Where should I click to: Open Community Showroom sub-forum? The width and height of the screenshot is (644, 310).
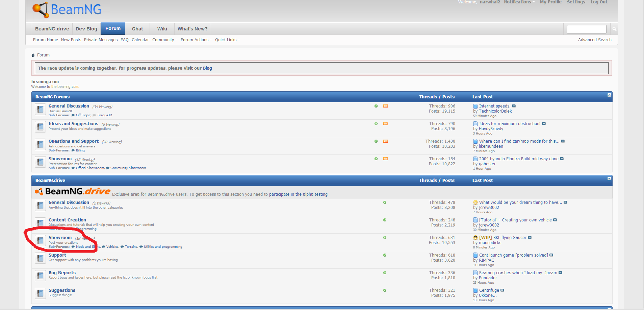[x=128, y=168]
